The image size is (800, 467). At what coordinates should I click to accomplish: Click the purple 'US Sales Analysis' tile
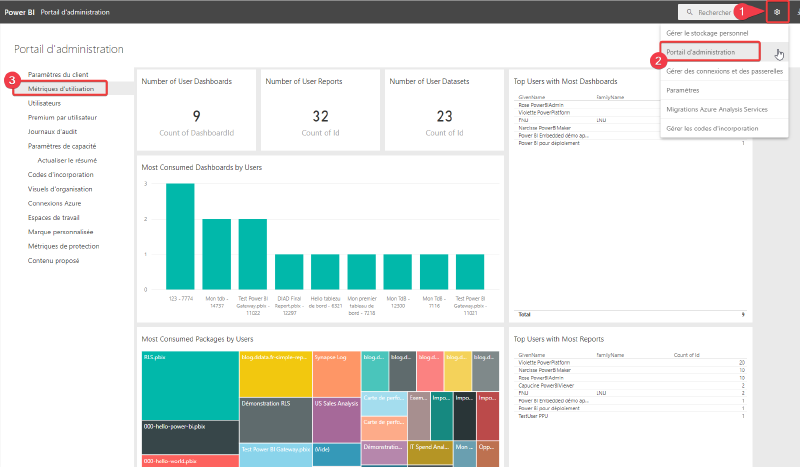click(x=336, y=420)
